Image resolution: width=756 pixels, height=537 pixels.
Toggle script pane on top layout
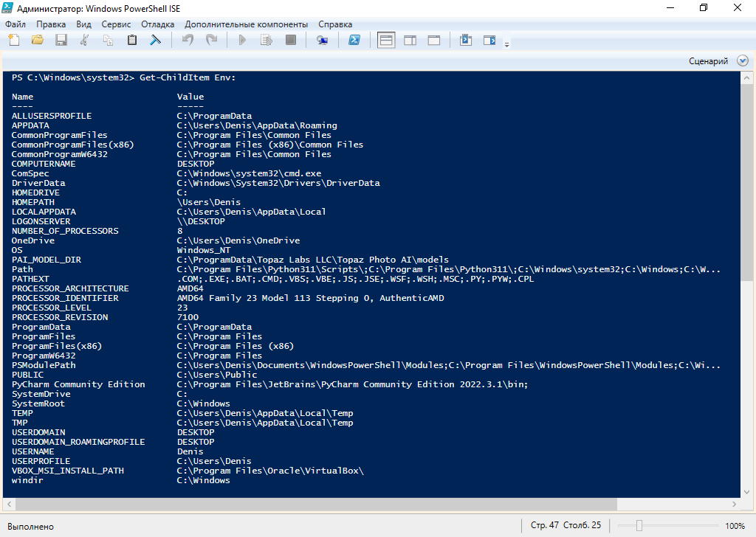tap(386, 40)
